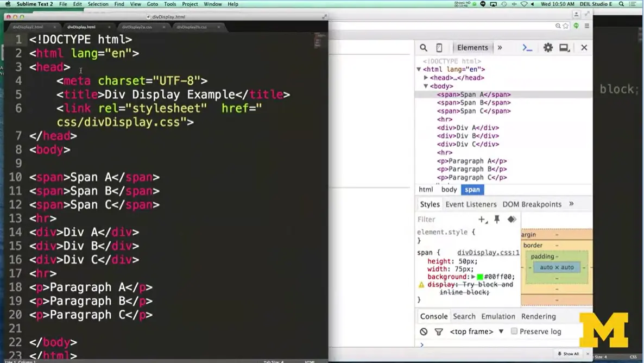Open the console filter funnel icon

439,331
